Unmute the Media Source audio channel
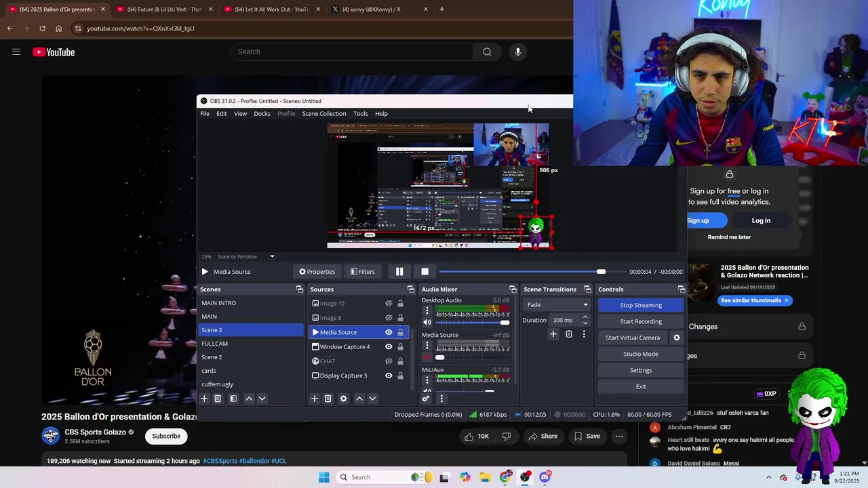 tap(427, 357)
